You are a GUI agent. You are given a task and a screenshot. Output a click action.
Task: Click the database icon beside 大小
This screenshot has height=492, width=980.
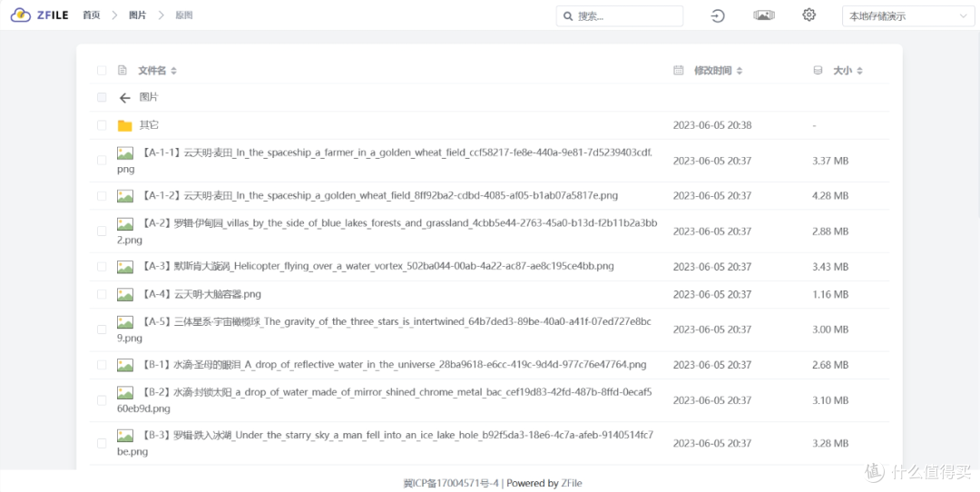coord(818,71)
